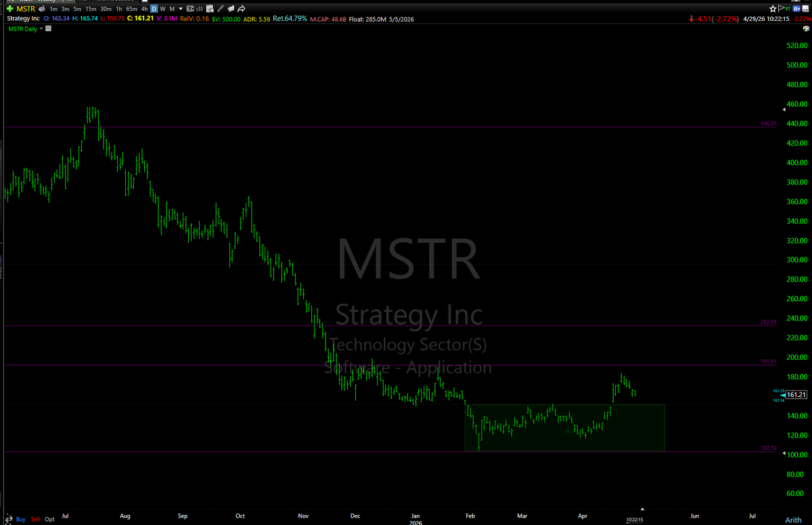812x525 pixels.
Task: Open the timeframe dropdown arrow
Action: [x=181, y=9]
